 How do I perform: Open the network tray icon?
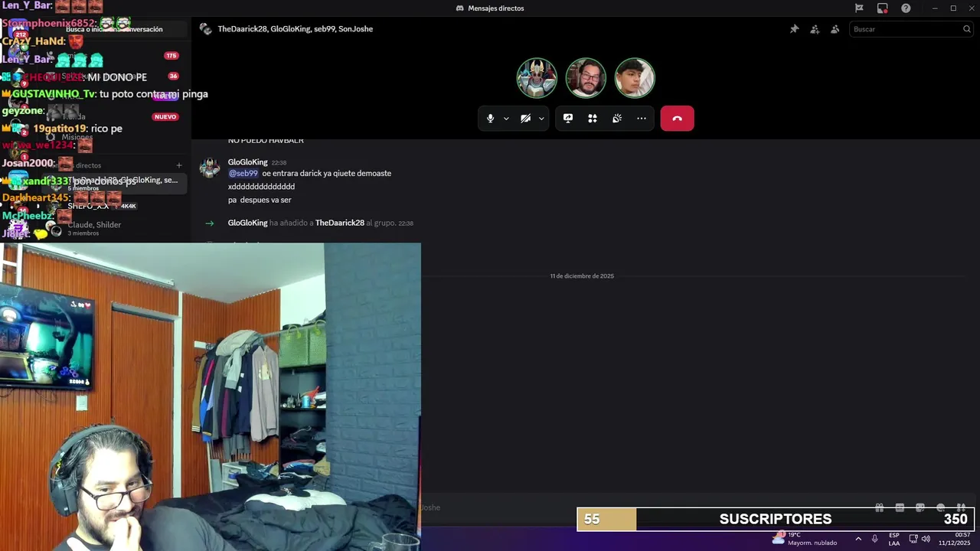click(913, 539)
